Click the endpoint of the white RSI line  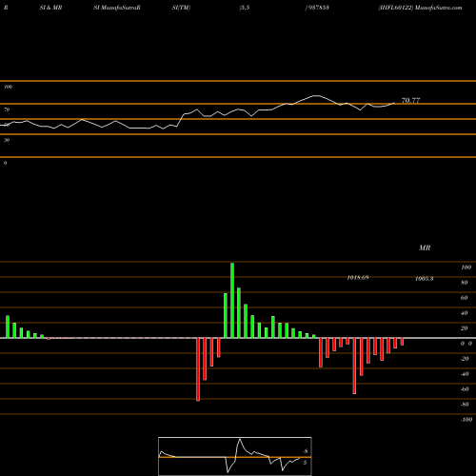(x=394, y=103)
